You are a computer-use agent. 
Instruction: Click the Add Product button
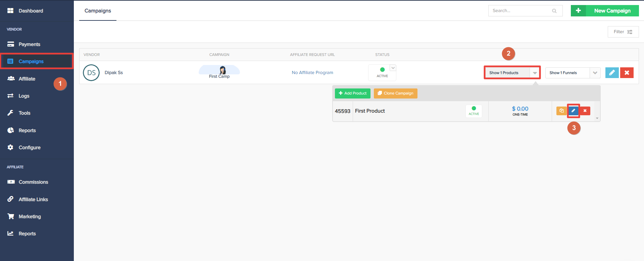click(x=353, y=93)
